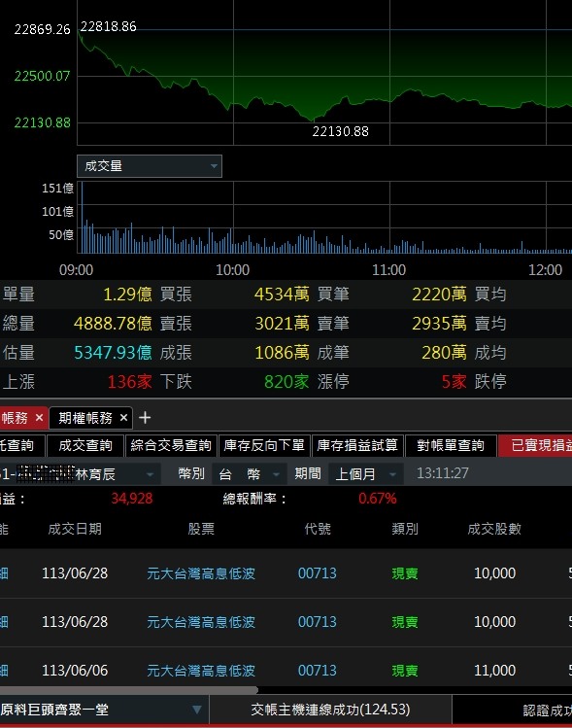Close the 期權帳務 tab
The height and width of the screenshot is (728, 572).
(x=123, y=418)
